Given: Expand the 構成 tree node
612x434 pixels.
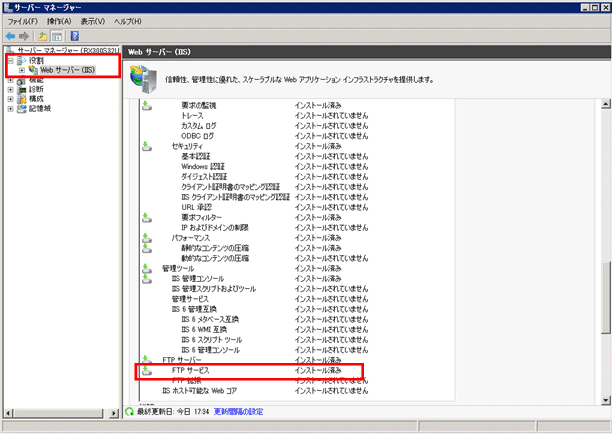Looking at the screenshot, I should tap(11, 99).
